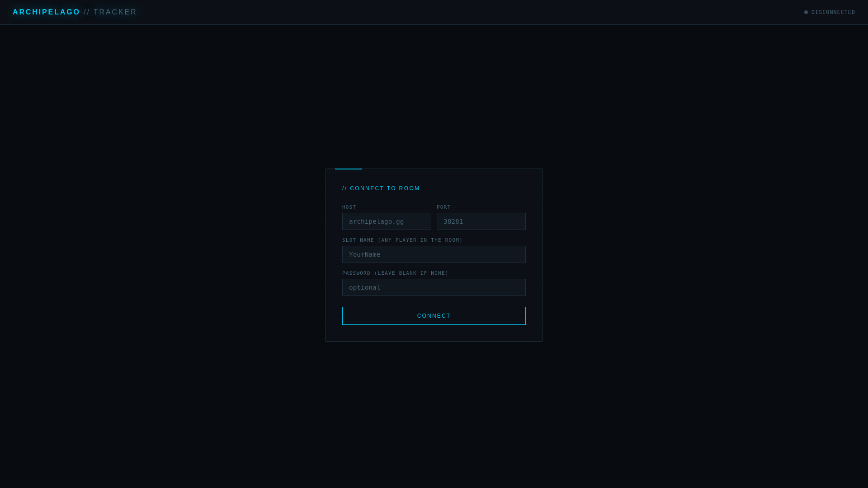Click the Archipelago // Tracker header title

(x=75, y=12)
